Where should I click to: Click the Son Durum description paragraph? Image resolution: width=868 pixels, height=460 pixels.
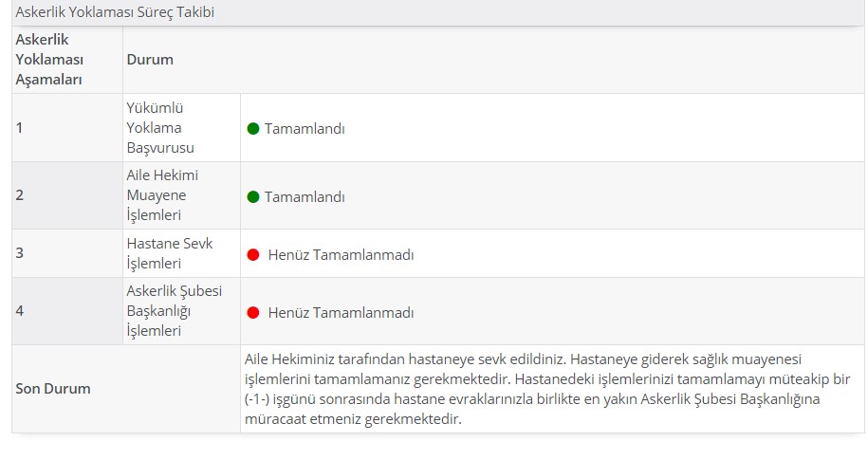[x=547, y=389]
